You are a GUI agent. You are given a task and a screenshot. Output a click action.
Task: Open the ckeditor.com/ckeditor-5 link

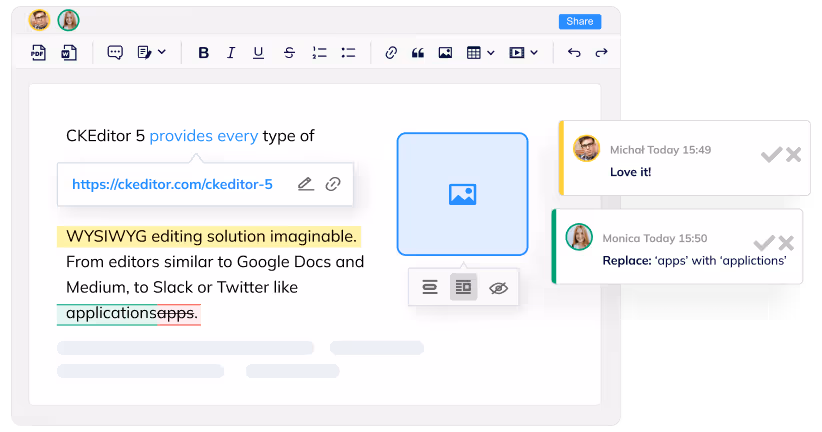pos(172,185)
